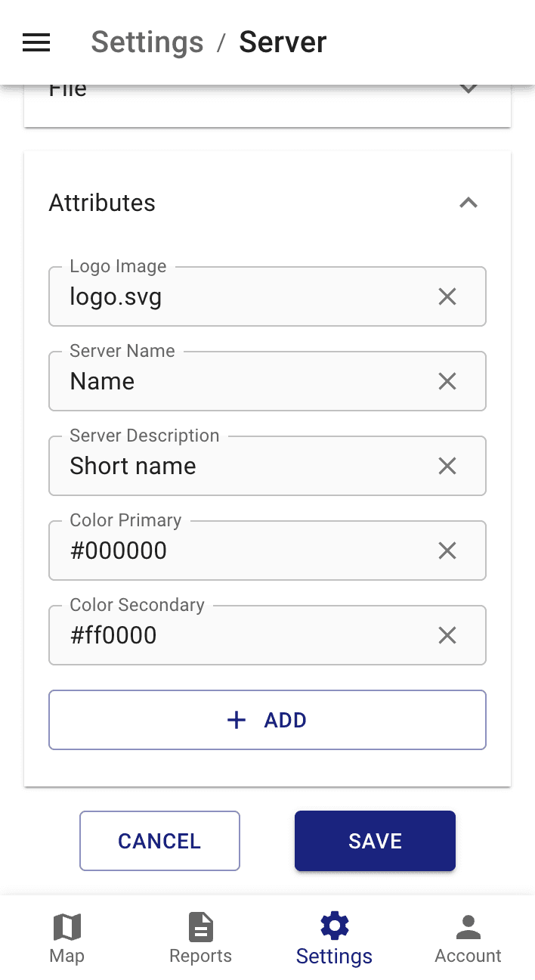Expand the File section
535x980 pixels.
(x=468, y=88)
